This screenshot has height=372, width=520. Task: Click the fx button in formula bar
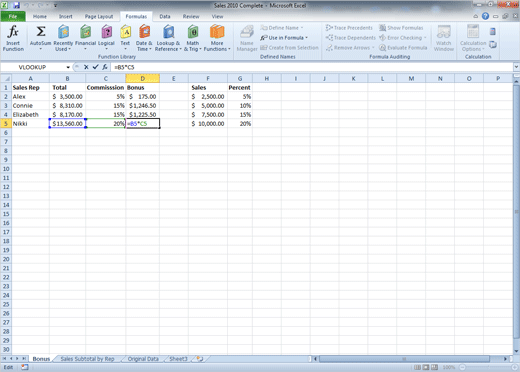pos(105,67)
